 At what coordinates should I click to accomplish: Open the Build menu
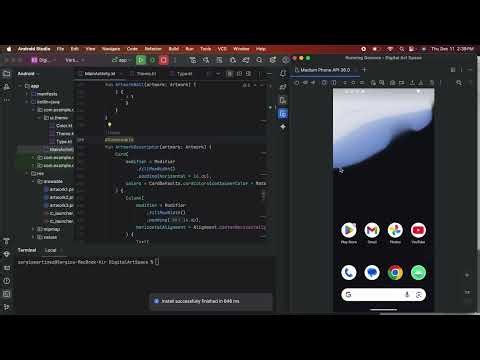(x=174, y=49)
